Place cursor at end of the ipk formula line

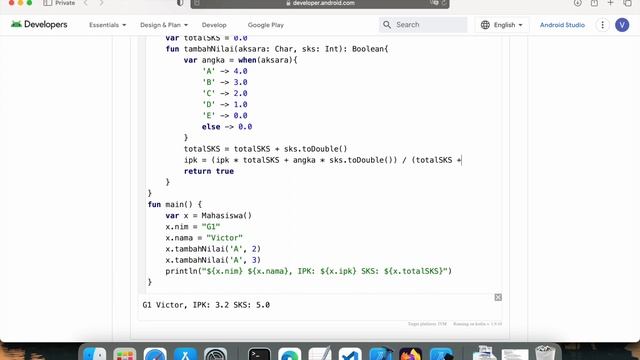(x=462, y=160)
